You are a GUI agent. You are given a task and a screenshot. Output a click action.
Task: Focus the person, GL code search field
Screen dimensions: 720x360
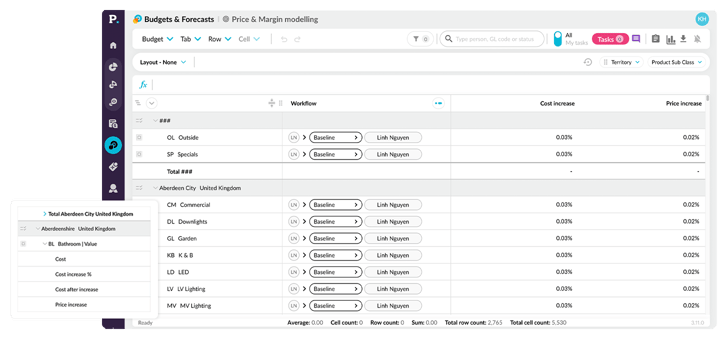492,39
